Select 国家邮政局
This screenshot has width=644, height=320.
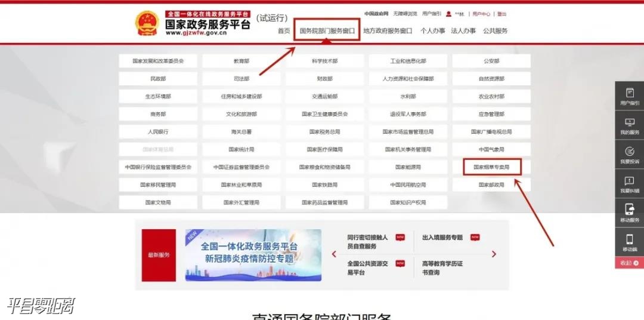[491, 184]
